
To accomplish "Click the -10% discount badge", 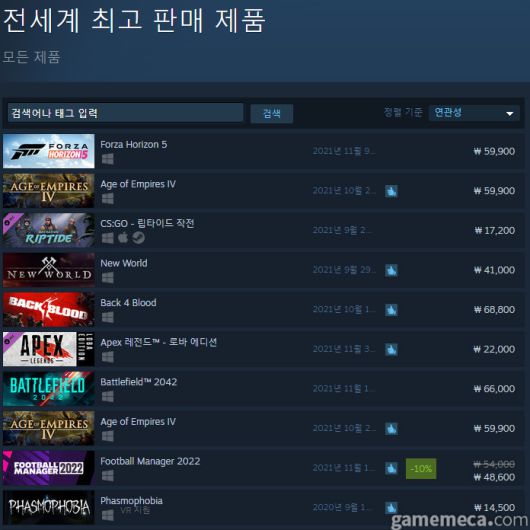I will click(x=421, y=469).
